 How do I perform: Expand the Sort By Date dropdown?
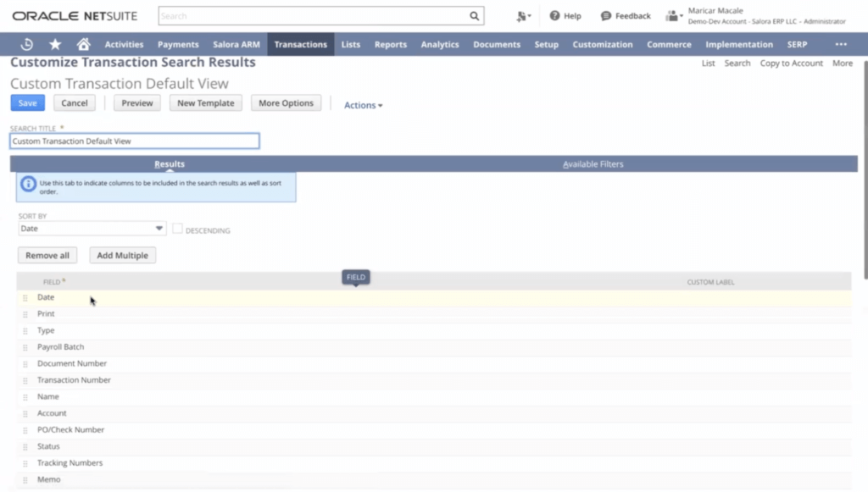(159, 229)
